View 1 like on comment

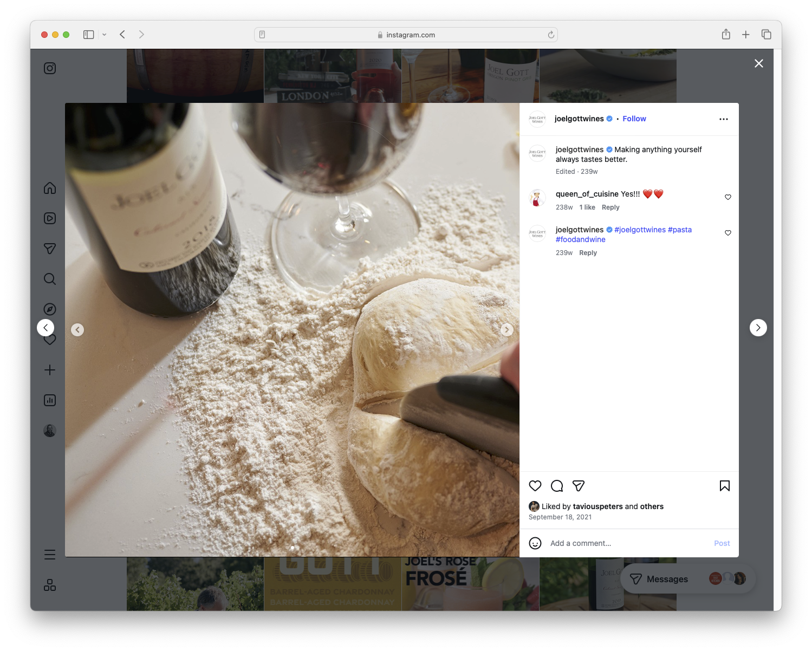pyautogui.click(x=587, y=207)
